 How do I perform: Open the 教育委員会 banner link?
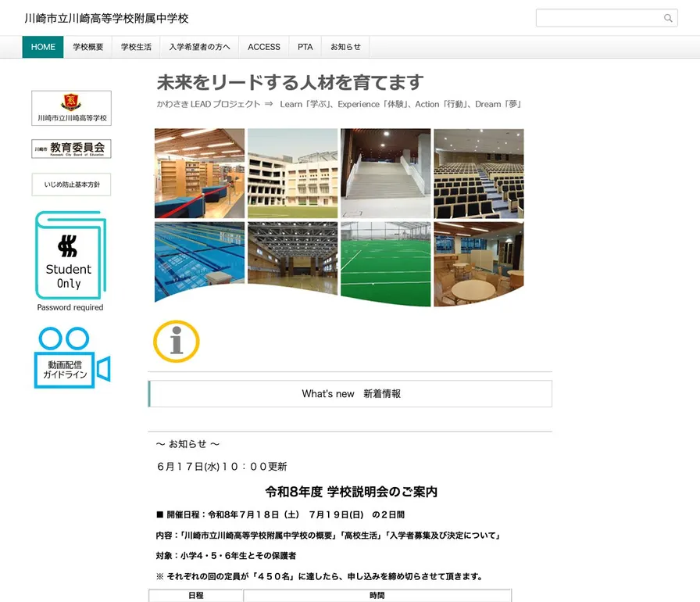(x=71, y=149)
